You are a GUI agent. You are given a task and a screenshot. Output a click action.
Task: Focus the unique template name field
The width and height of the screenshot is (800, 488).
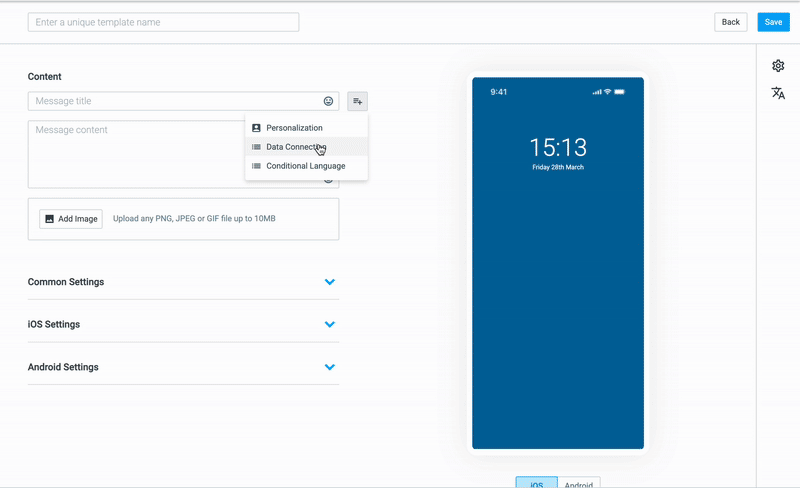pyautogui.click(x=163, y=22)
